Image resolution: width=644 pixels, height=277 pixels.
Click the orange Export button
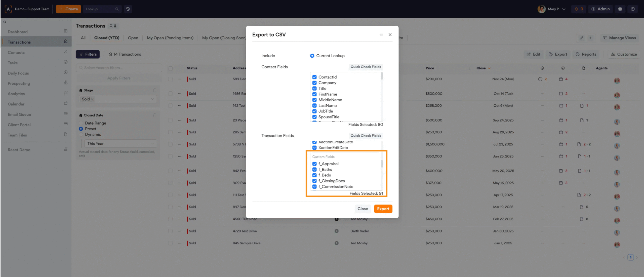pos(383,209)
